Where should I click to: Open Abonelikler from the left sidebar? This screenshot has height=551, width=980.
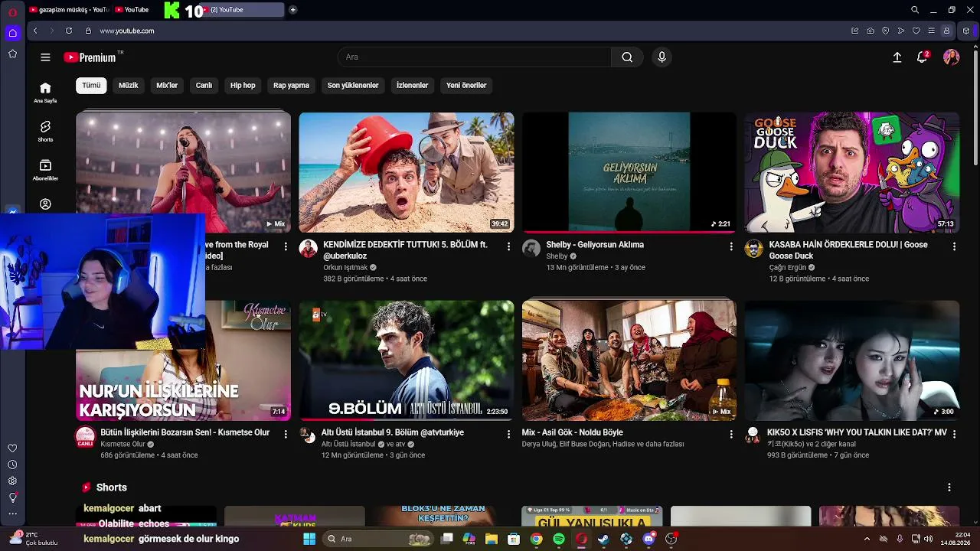45,170
